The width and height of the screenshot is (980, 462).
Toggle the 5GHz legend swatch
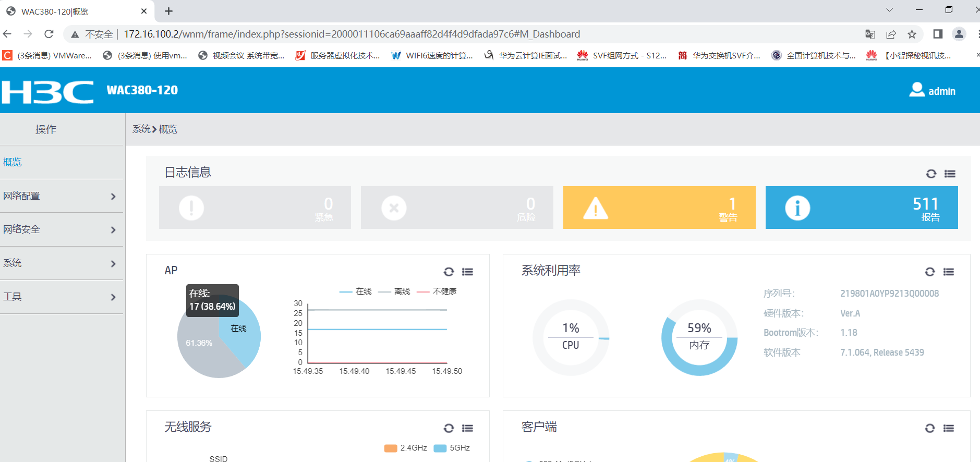[440, 448]
